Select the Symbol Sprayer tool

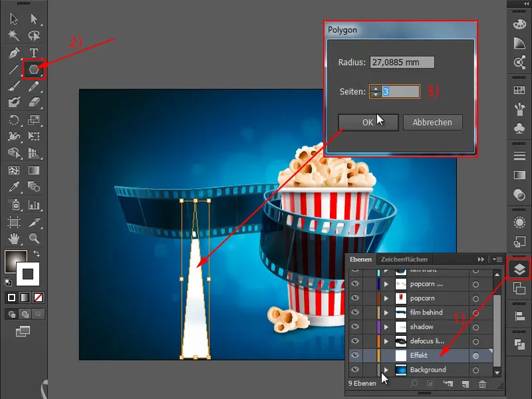(14, 205)
